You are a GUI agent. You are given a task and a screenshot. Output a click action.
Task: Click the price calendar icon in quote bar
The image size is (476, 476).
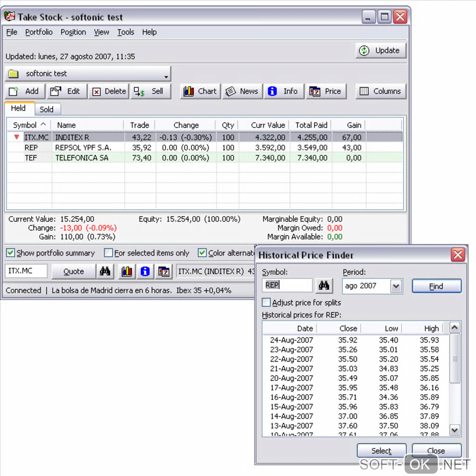(x=164, y=271)
